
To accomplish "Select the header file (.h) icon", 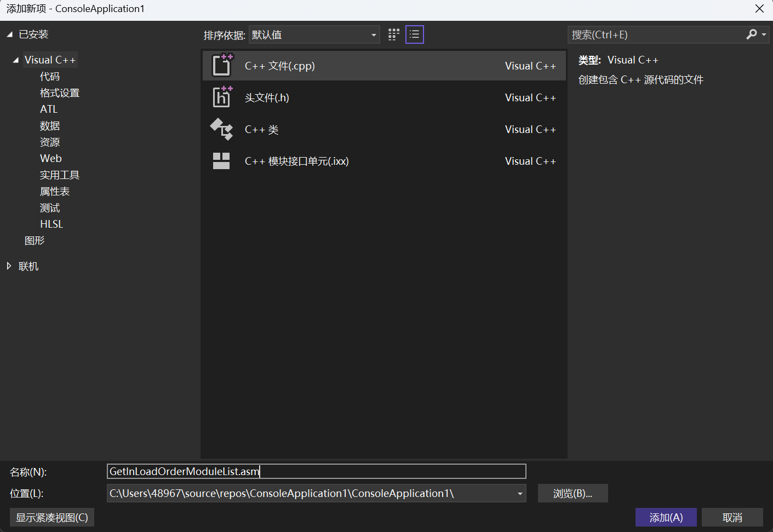I will click(x=222, y=97).
